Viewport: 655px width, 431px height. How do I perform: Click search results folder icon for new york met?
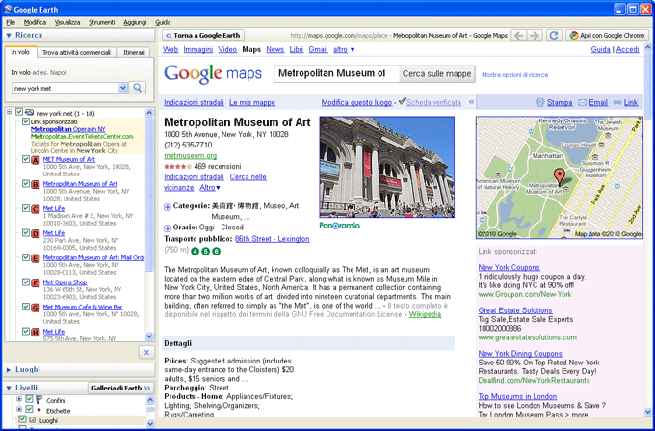click(29, 112)
